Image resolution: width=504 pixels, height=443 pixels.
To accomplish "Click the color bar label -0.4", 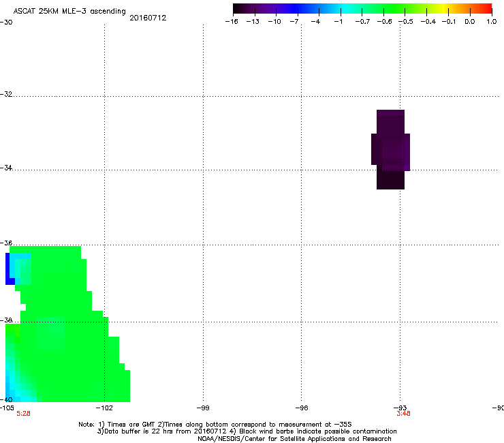I will tap(428, 22).
